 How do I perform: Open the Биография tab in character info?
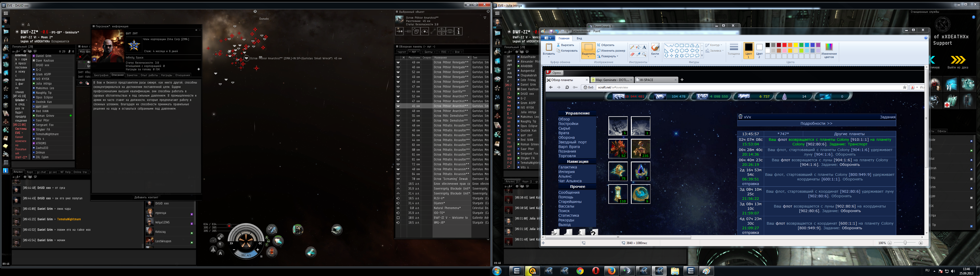[101, 75]
